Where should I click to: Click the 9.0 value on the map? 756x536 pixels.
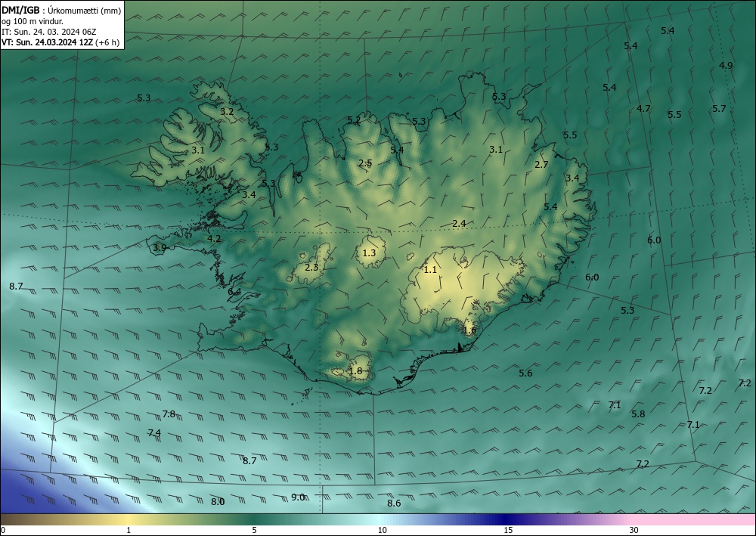298,497
